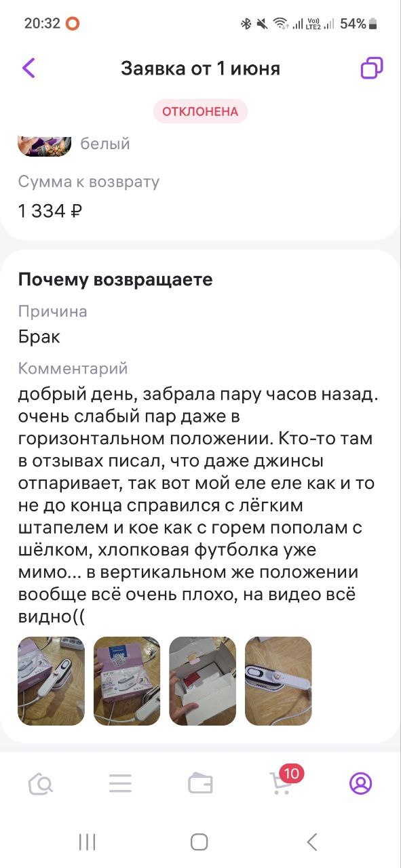Tap the Android recent apps button
This screenshot has height=868, width=401.
87,842
